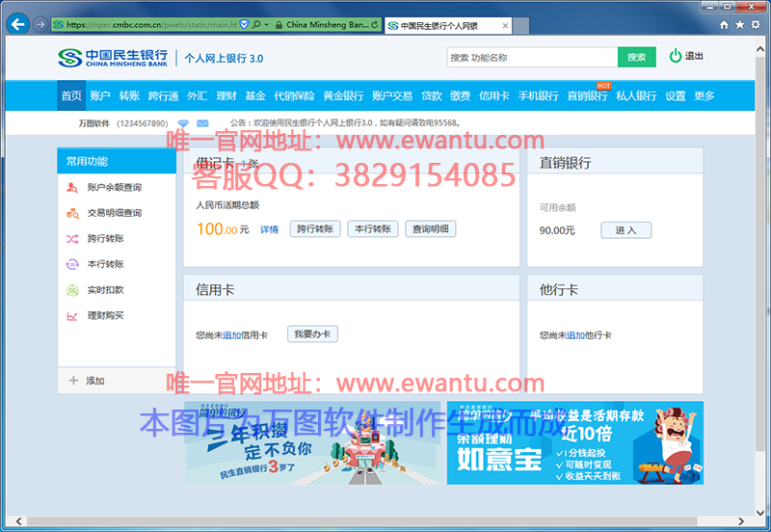Open the address bar dropdown arrow

[x=267, y=24]
